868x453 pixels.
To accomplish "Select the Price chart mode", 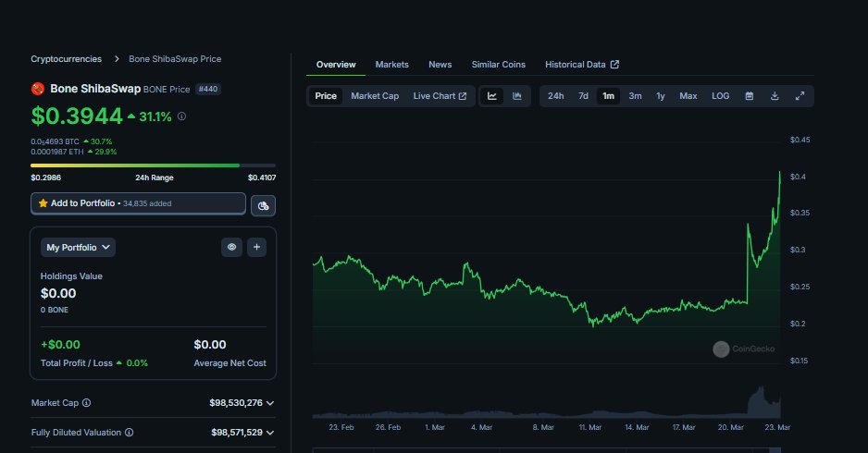I will [326, 96].
